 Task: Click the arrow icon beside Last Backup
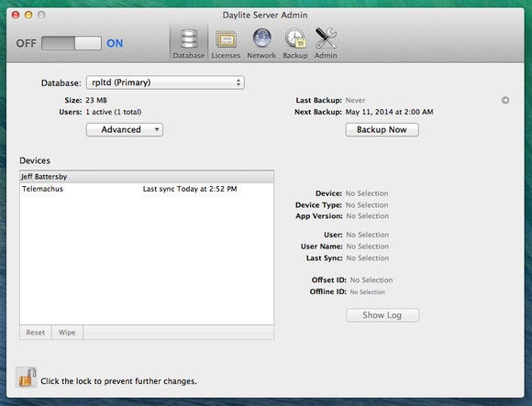pos(505,100)
